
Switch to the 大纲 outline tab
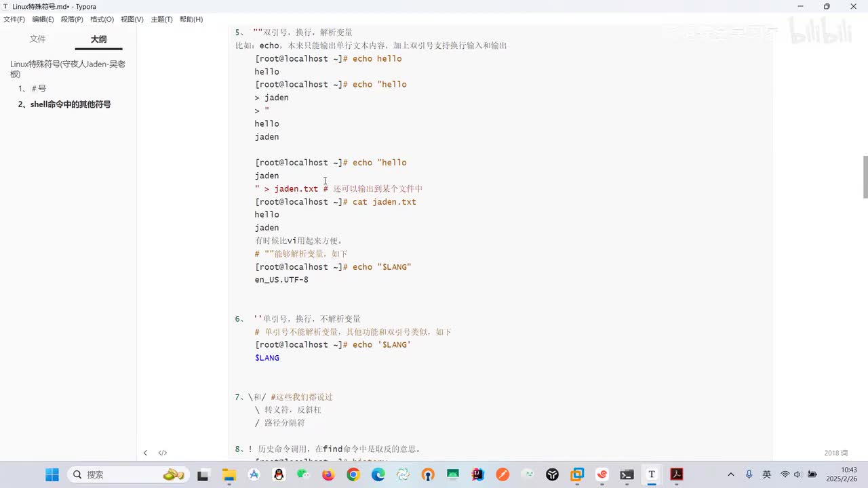(99, 39)
